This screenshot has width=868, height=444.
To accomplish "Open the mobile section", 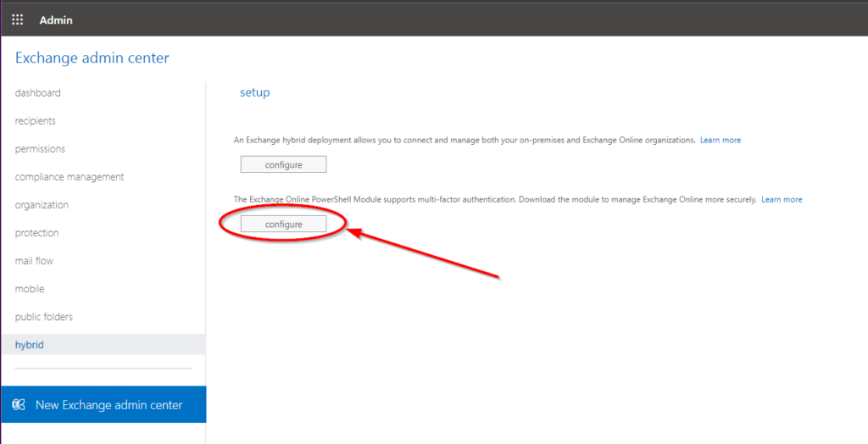I will coord(30,288).
